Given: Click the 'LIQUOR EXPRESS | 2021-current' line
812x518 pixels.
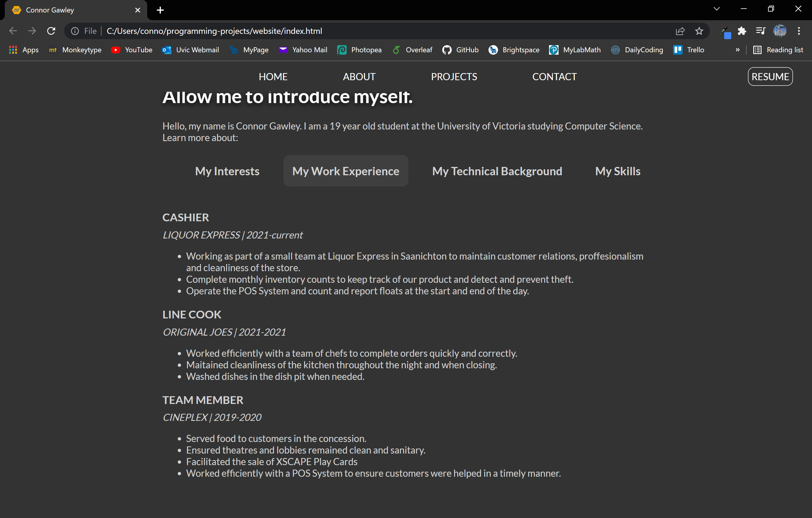Looking at the screenshot, I should [233, 235].
